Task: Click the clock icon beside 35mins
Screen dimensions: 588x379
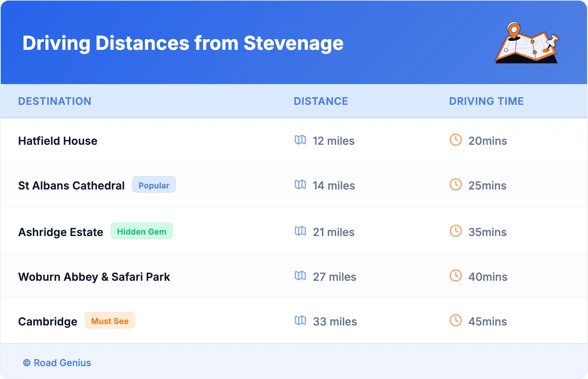Action: point(456,231)
